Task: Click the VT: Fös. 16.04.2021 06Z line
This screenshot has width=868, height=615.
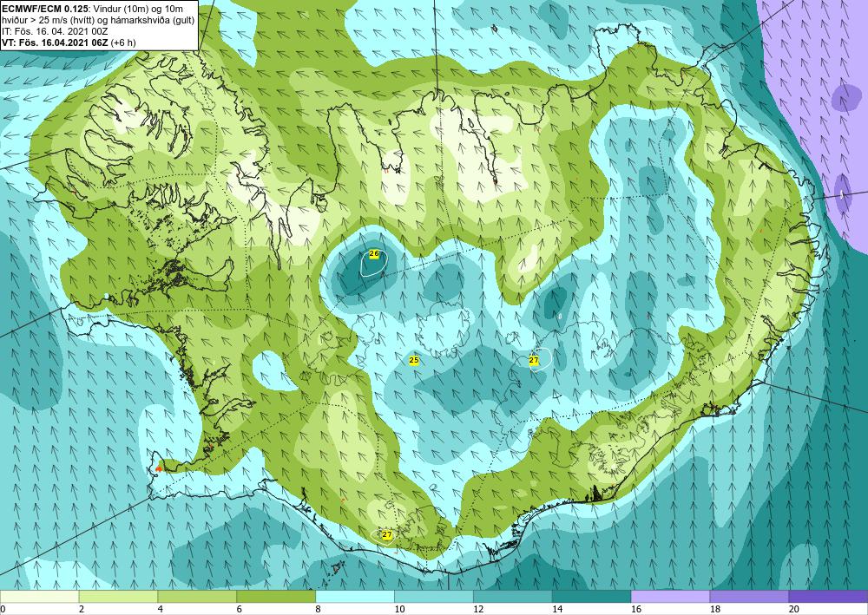Action: coord(56,42)
